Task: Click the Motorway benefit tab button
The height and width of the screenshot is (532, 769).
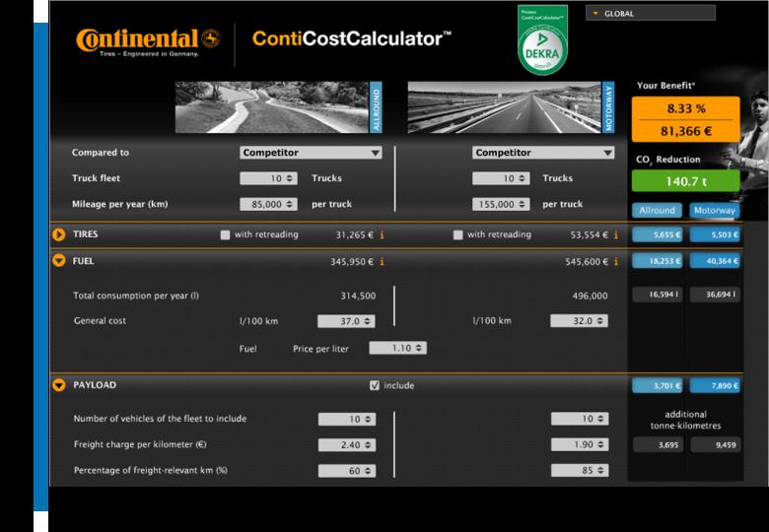Action: click(715, 210)
